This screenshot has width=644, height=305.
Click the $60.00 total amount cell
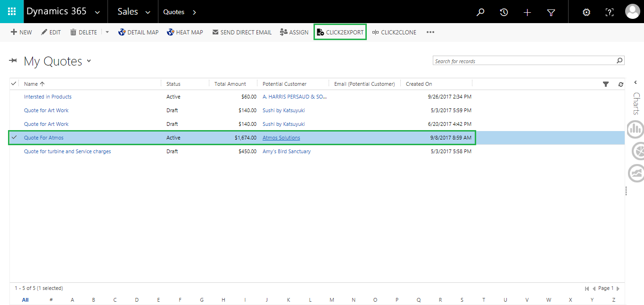[249, 97]
